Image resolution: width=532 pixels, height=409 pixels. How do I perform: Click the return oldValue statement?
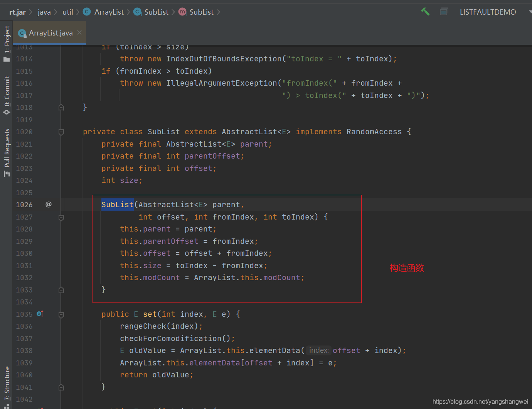(x=157, y=375)
